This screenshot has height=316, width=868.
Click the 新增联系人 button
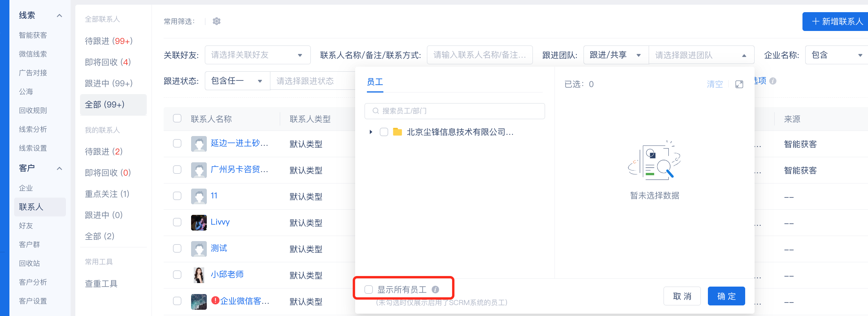tap(836, 22)
